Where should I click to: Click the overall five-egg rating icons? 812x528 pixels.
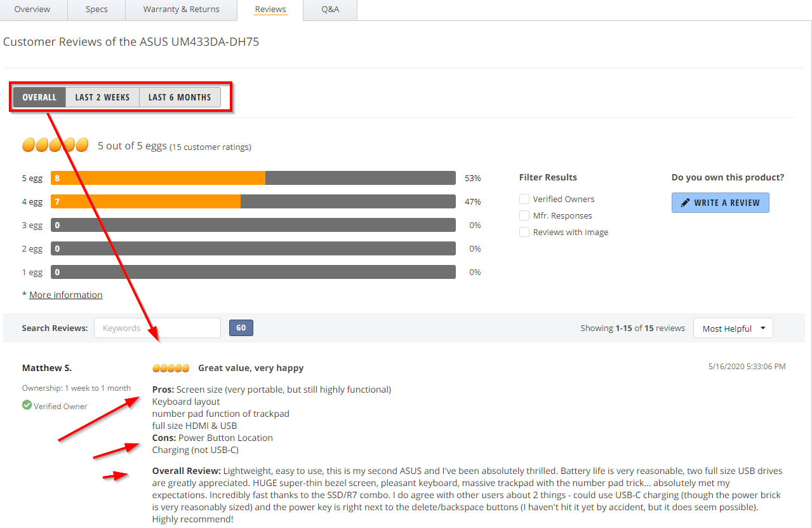[x=55, y=146]
